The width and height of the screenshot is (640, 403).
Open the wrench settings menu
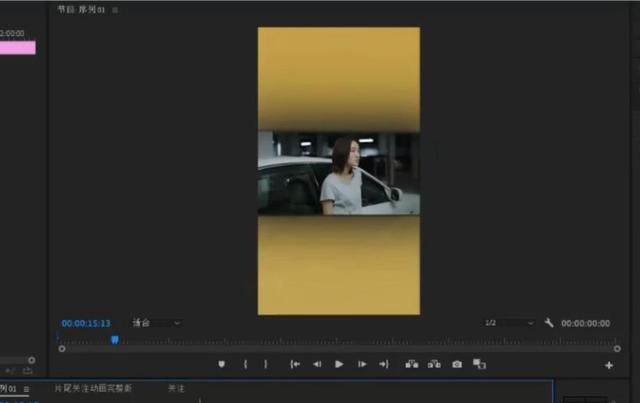(x=549, y=323)
